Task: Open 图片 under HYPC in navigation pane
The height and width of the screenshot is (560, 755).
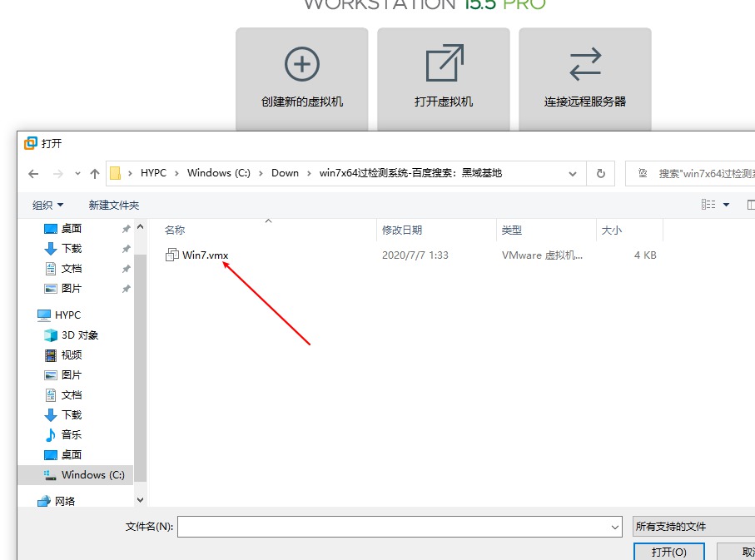Action: tap(72, 375)
